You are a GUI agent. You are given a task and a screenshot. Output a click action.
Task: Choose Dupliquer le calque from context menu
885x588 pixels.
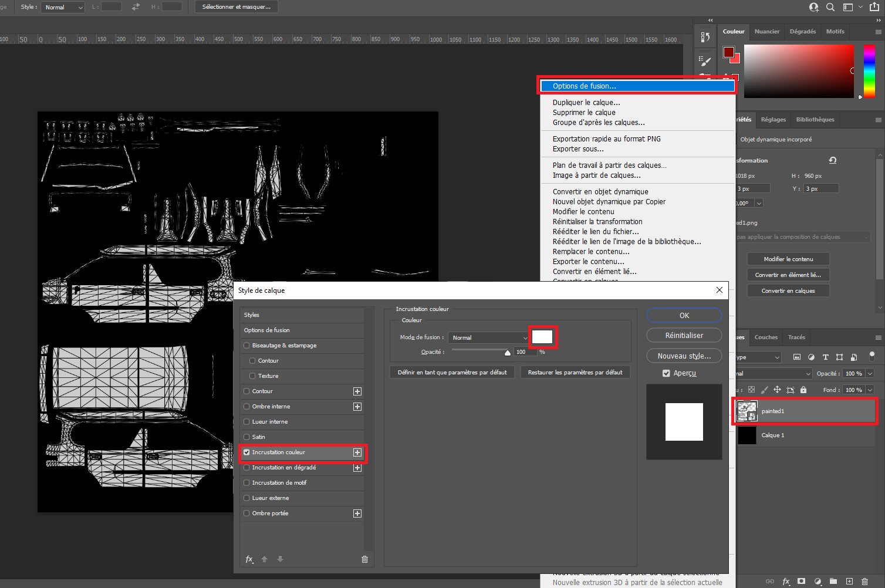pos(586,102)
